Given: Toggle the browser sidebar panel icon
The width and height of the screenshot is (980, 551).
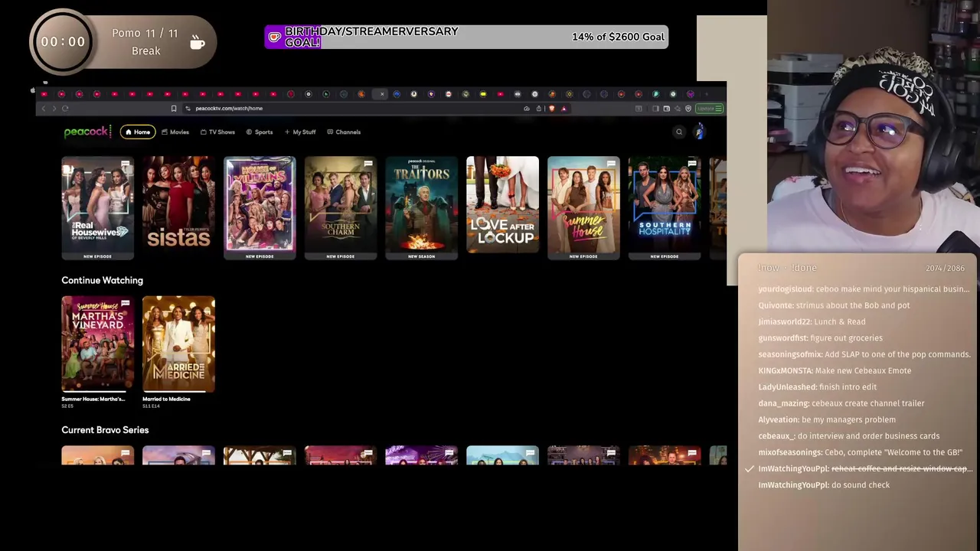Looking at the screenshot, I should (x=655, y=109).
